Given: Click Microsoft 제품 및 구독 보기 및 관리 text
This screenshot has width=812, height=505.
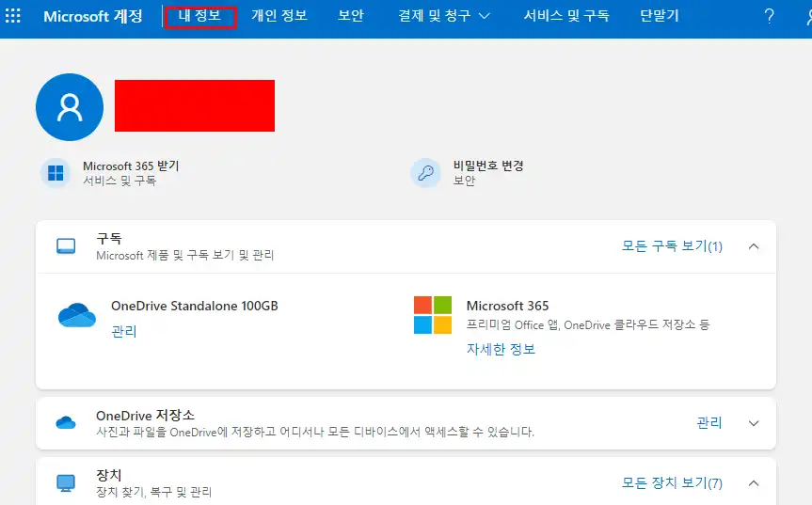Looking at the screenshot, I should (x=184, y=255).
